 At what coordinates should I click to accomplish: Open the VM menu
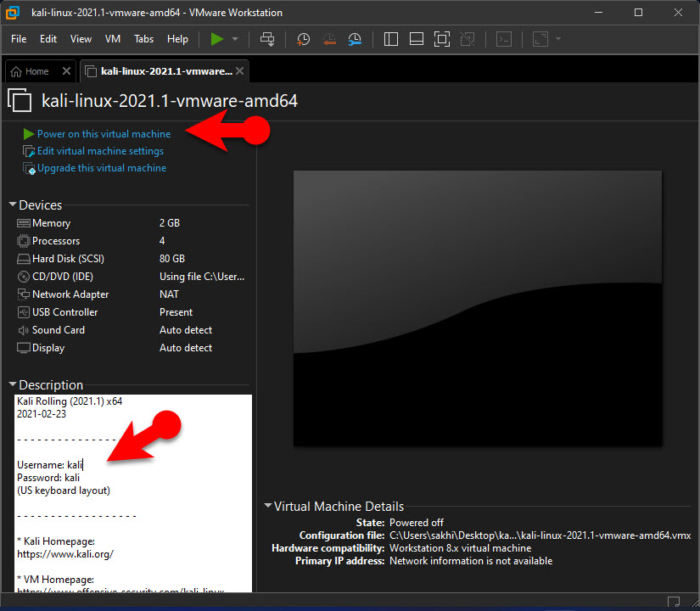[113, 39]
